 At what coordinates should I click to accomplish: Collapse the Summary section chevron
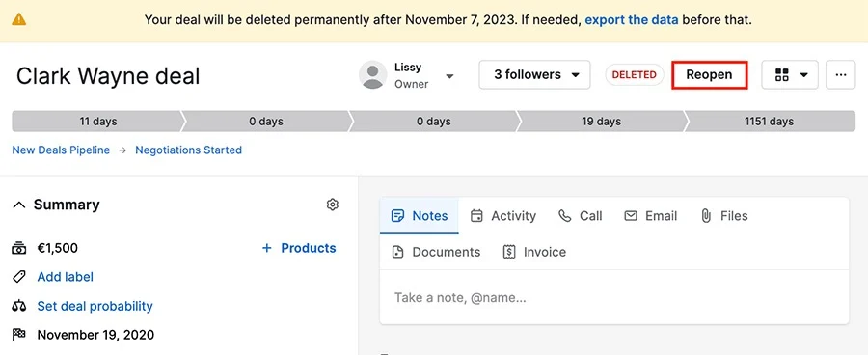tap(19, 205)
